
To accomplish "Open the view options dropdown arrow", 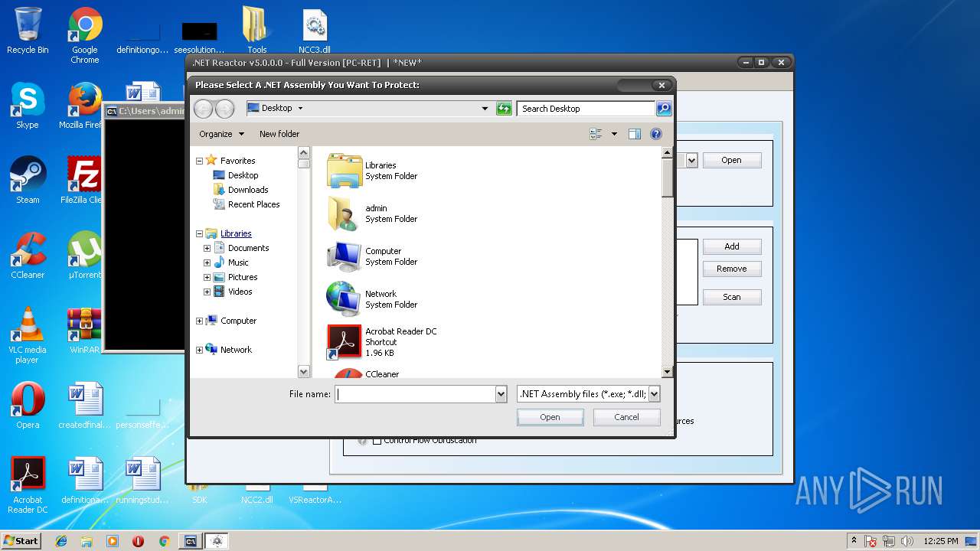I will (614, 134).
